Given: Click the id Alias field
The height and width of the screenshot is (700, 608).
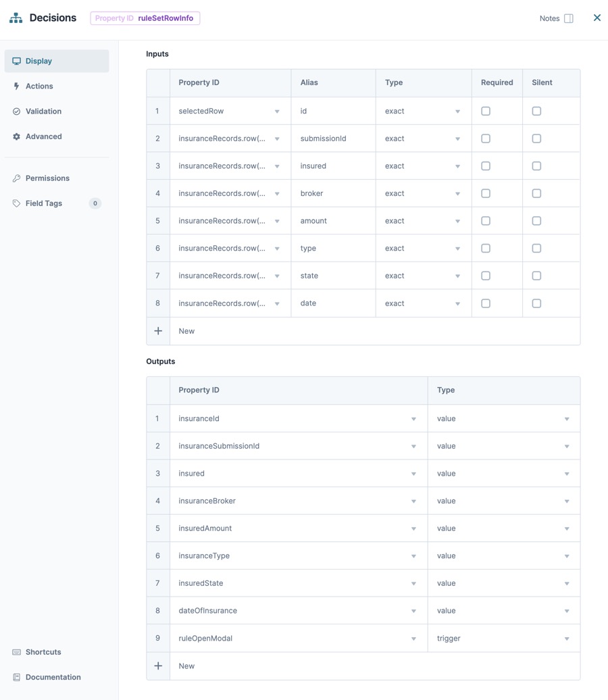Looking at the screenshot, I should click(x=333, y=111).
